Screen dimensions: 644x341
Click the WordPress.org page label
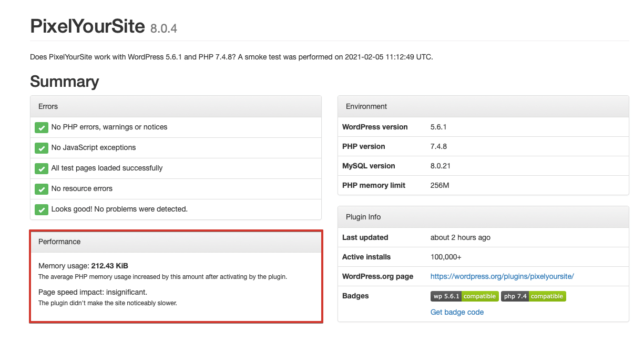[378, 276]
